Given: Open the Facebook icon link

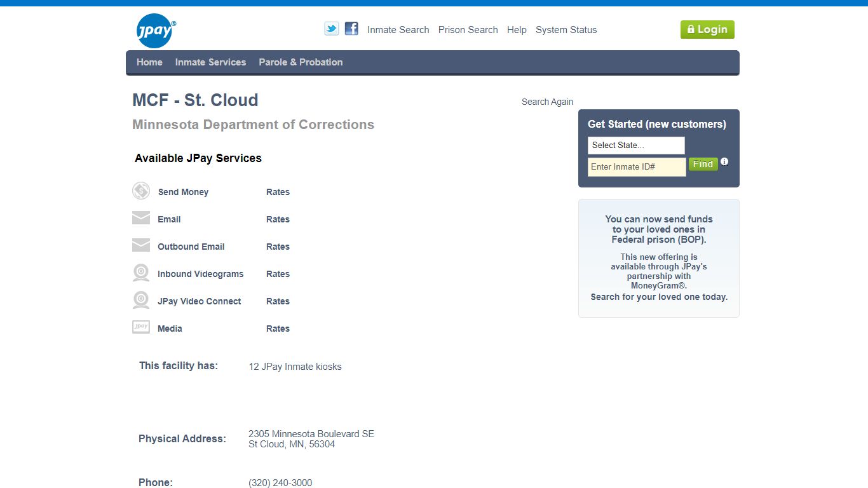Looking at the screenshot, I should pyautogui.click(x=351, y=29).
